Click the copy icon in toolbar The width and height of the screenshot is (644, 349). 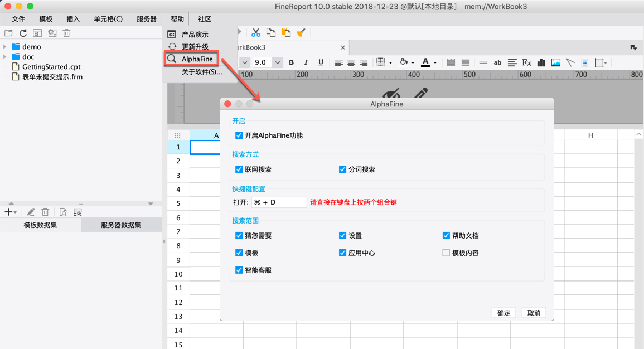(x=271, y=32)
